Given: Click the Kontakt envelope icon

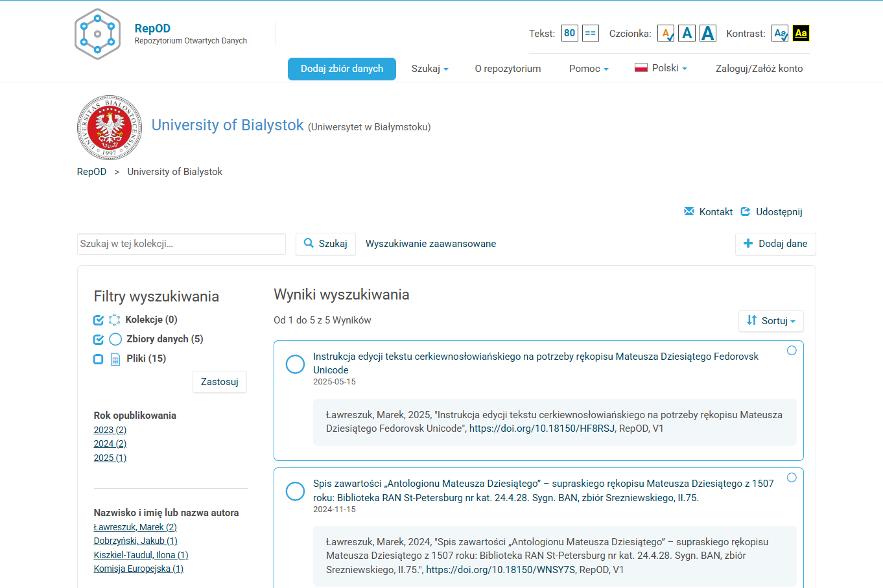Looking at the screenshot, I should point(689,211).
